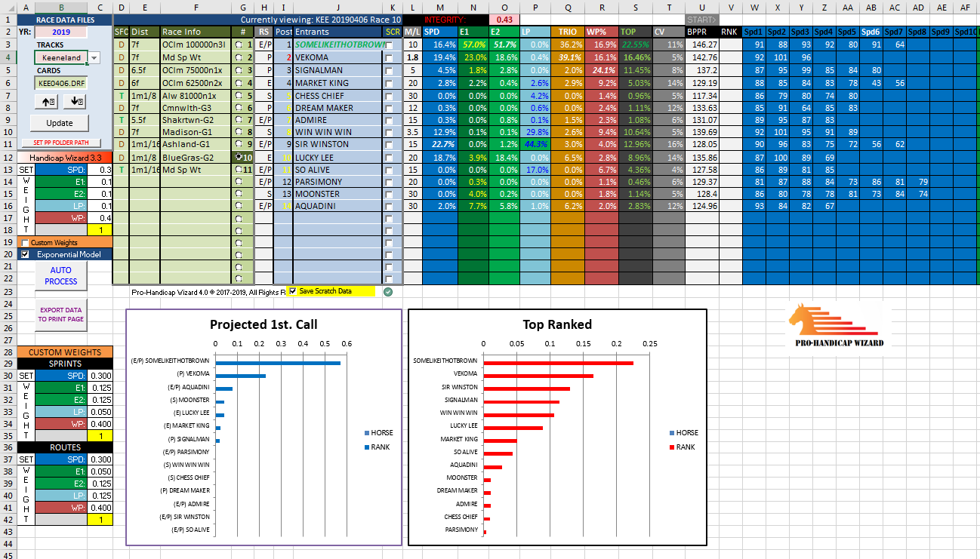Select race 5 radio button for Alw 81000n1x
The height and width of the screenshot is (559, 980).
coord(239,96)
